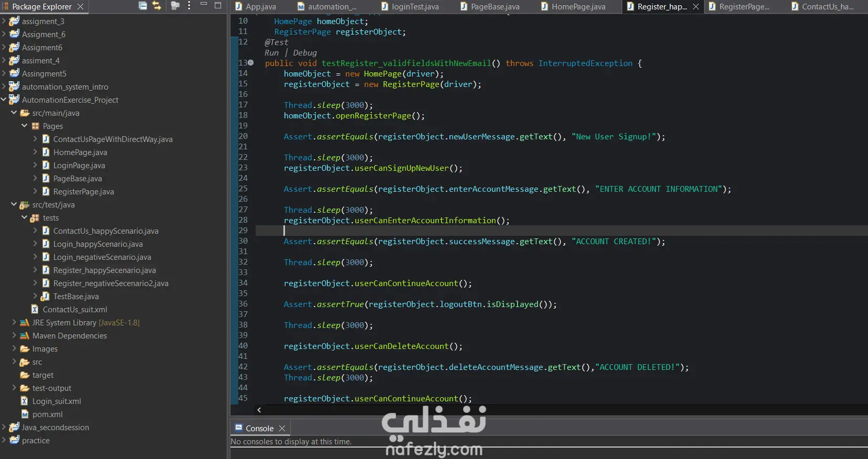This screenshot has width=868, height=459.
Task: Click the XML icon beside Login_suit.xml
Action: pyautogui.click(x=25, y=401)
